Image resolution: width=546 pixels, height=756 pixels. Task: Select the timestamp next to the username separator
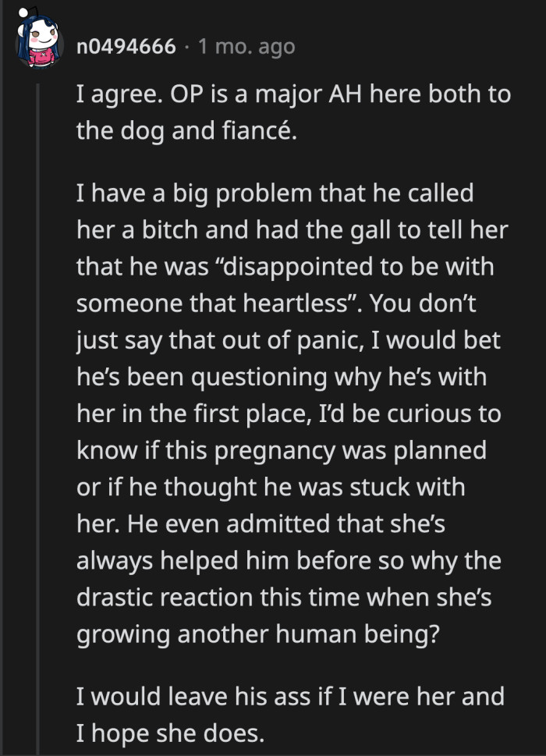(243, 45)
